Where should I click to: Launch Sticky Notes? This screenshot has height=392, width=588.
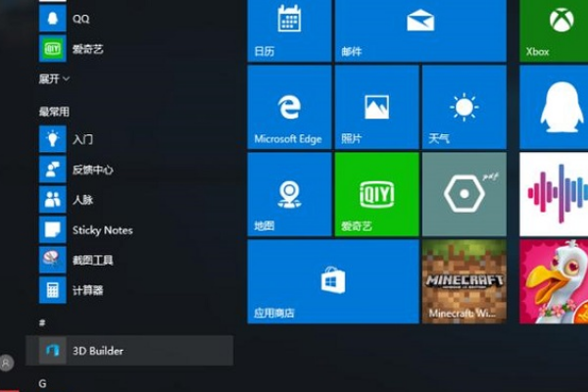point(129,230)
